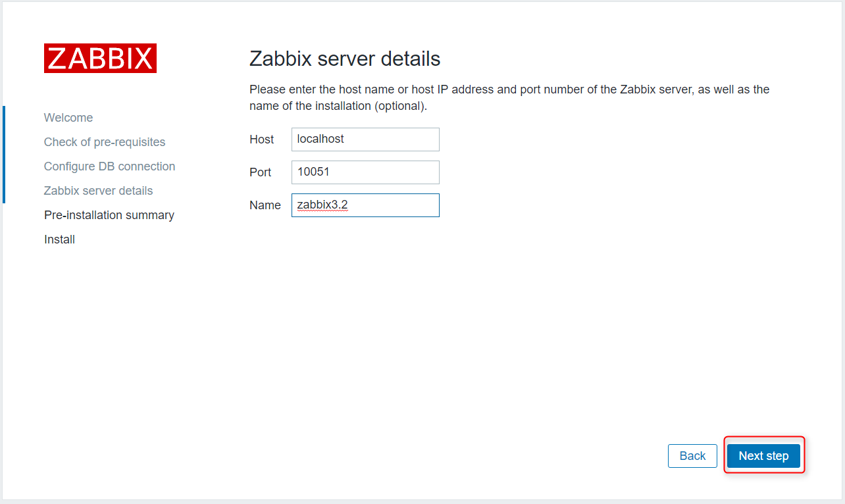Click the instruction line starting 'Please enter'
845x504 pixels.
coord(509,89)
